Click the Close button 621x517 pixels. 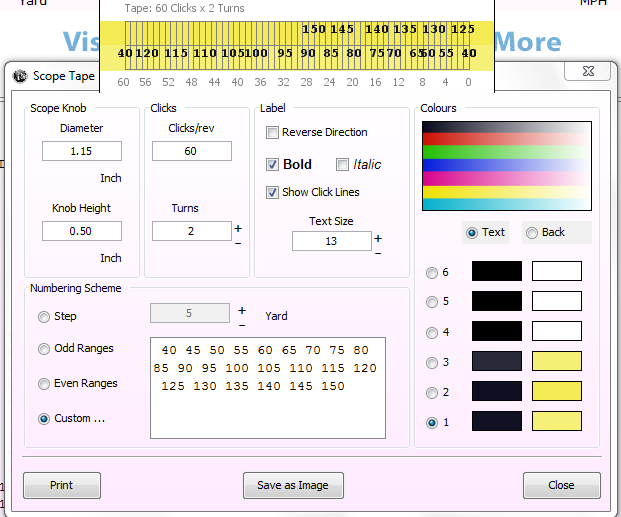click(562, 485)
